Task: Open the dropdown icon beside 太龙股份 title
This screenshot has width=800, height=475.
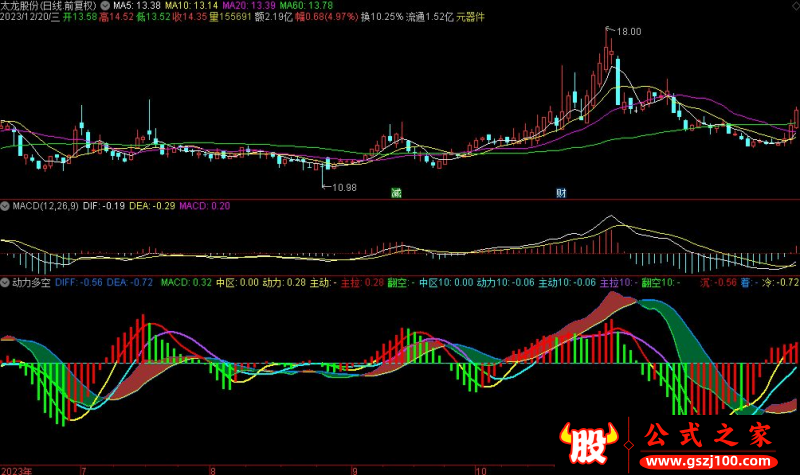Action: 105,6
